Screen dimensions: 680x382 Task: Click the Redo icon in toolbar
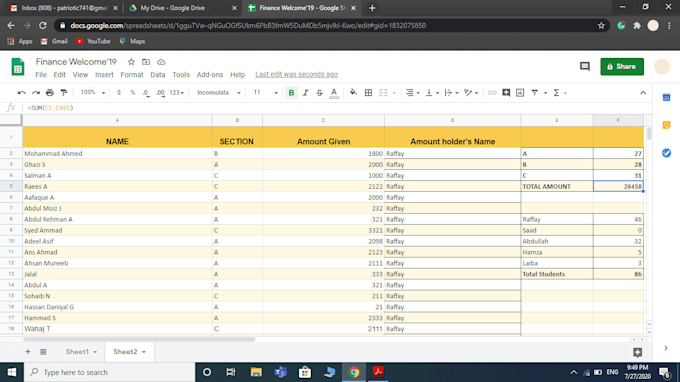36,93
